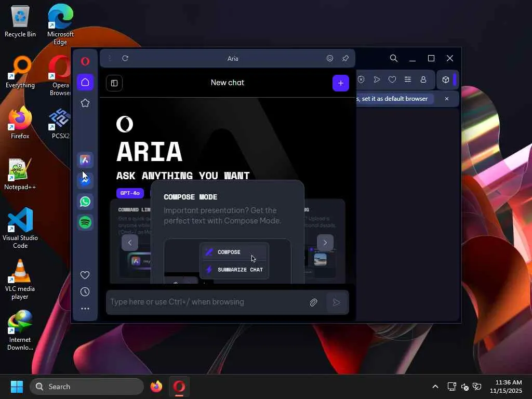Screen dimensions: 532x399
Task: Open Spotify from the sidebar
Action: (85, 222)
